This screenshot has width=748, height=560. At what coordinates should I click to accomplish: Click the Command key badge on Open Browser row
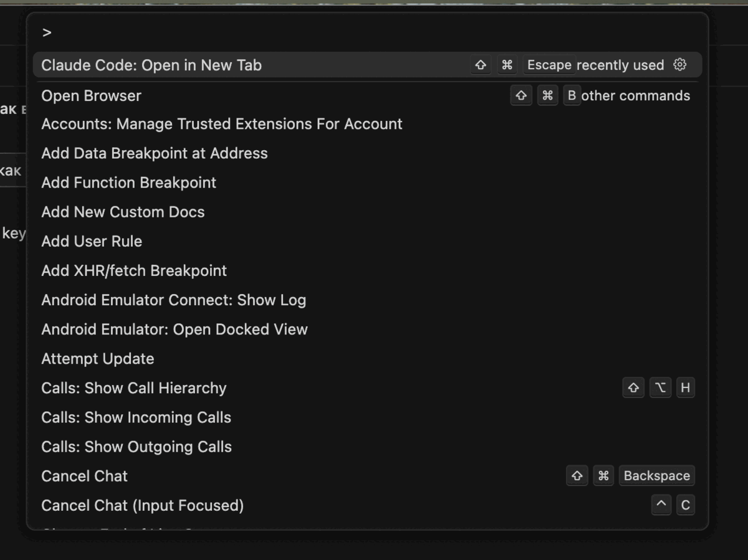point(547,95)
